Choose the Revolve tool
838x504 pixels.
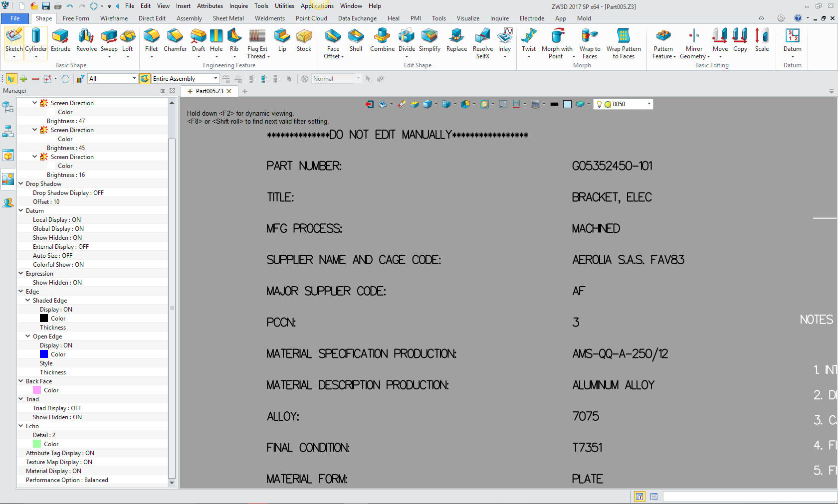pyautogui.click(x=86, y=40)
